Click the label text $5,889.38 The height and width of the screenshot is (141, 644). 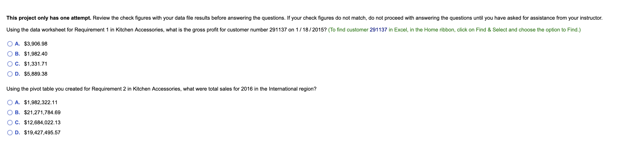click(x=36, y=74)
